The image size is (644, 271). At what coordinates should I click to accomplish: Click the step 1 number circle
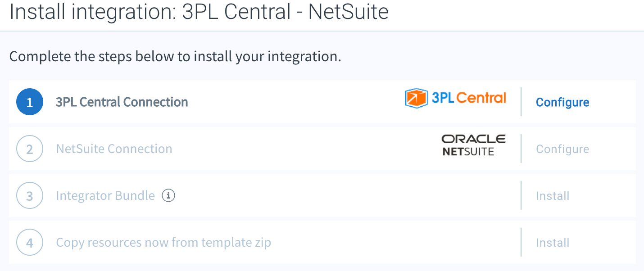(x=30, y=102)
